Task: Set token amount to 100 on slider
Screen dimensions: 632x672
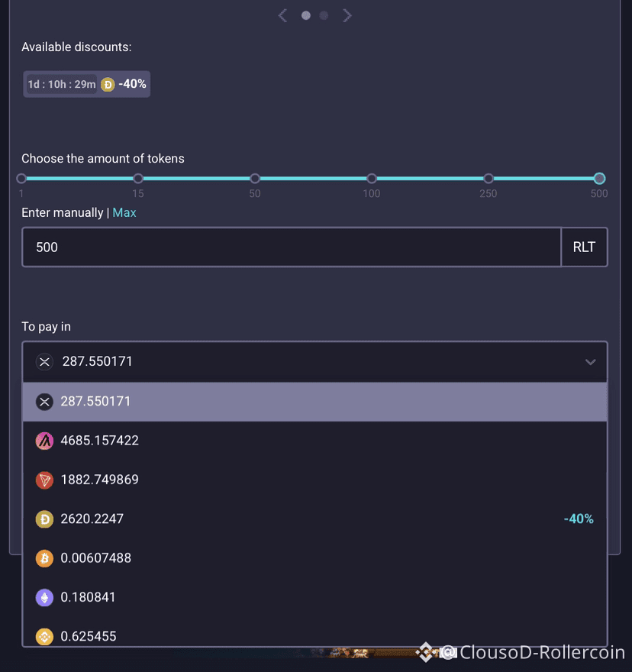Action: click(x=372, y=178)
